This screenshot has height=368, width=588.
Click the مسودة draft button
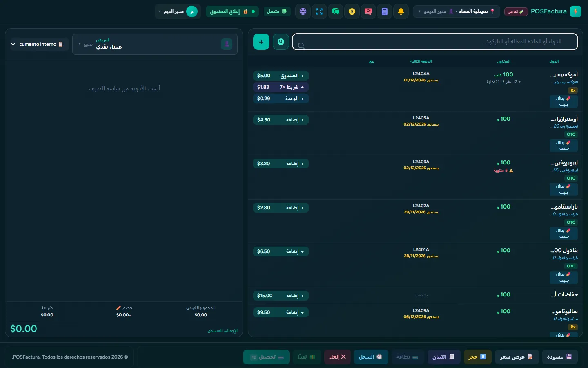click(x=559, y=357)
